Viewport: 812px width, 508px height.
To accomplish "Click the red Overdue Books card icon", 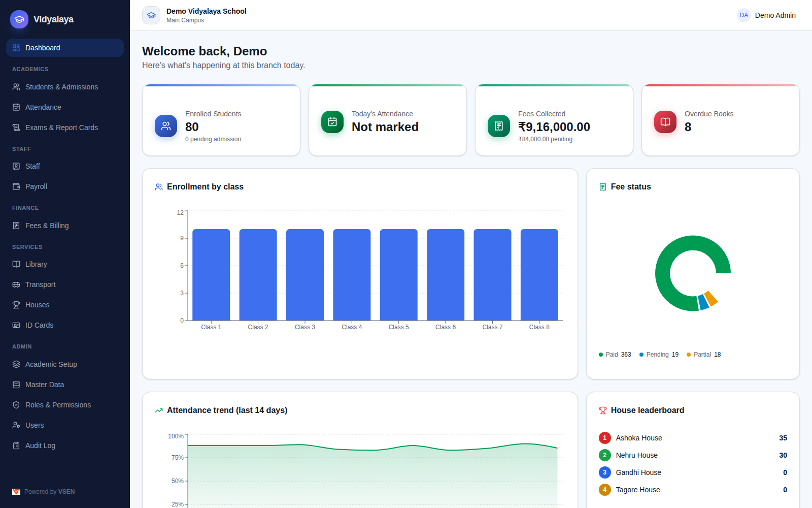I will [665, 122].
